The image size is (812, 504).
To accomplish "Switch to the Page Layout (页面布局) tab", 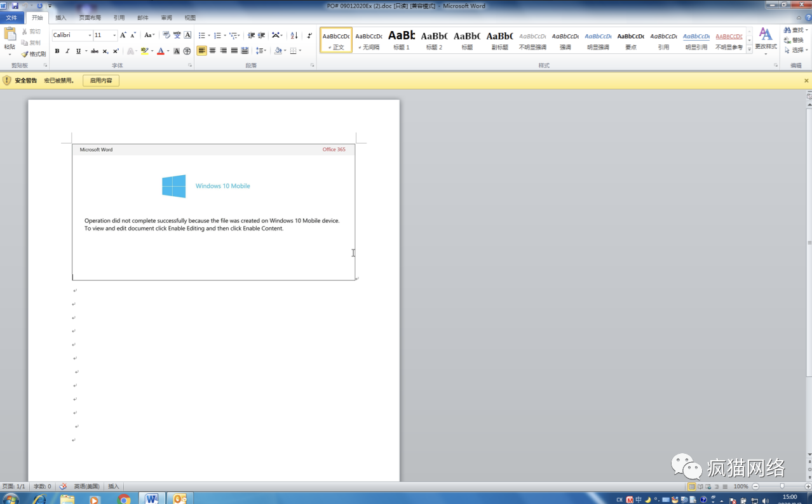I will [x=90, y=18].
